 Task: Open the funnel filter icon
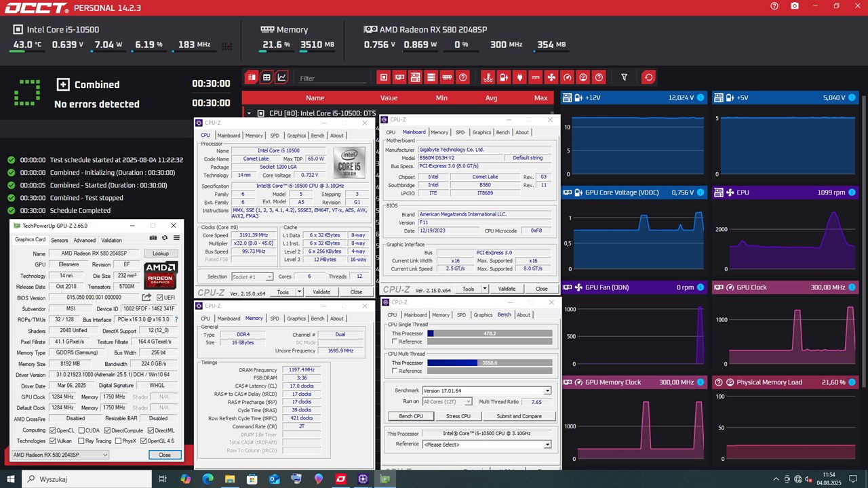pyautogui.click(x=625, y=77)
